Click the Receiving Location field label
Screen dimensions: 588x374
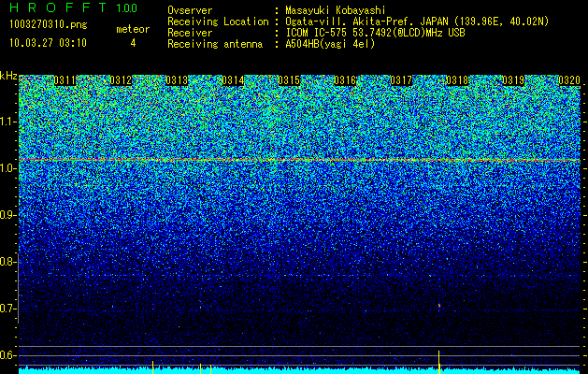pos(218,22)
